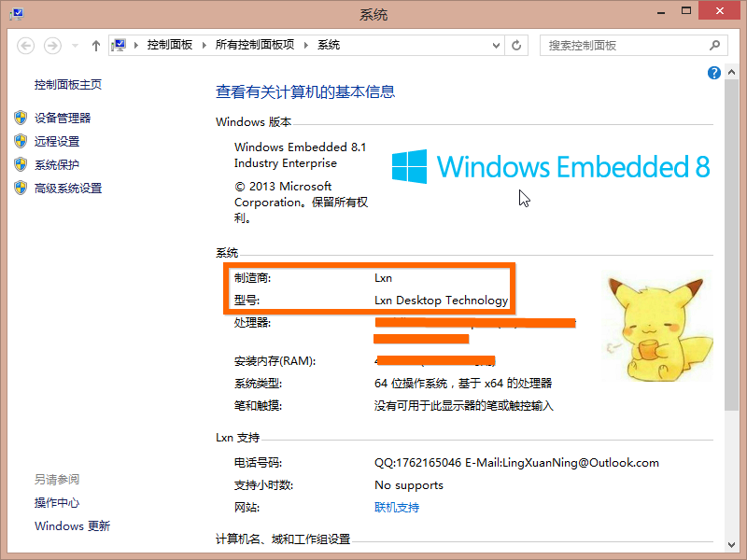This screenshot has width=747, height=560.
Task: Open recent locations dropdown arrow
Action: point(75,46)
